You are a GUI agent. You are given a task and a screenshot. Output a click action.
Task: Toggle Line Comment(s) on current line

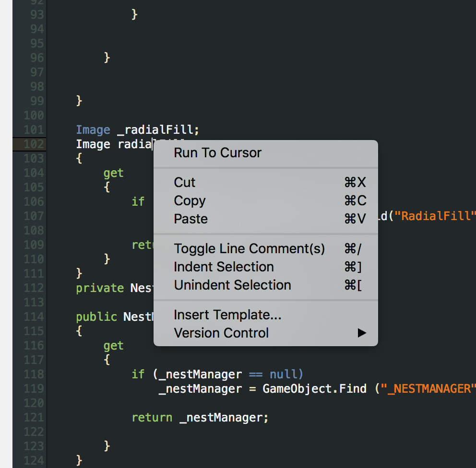[x=249, y=248]
